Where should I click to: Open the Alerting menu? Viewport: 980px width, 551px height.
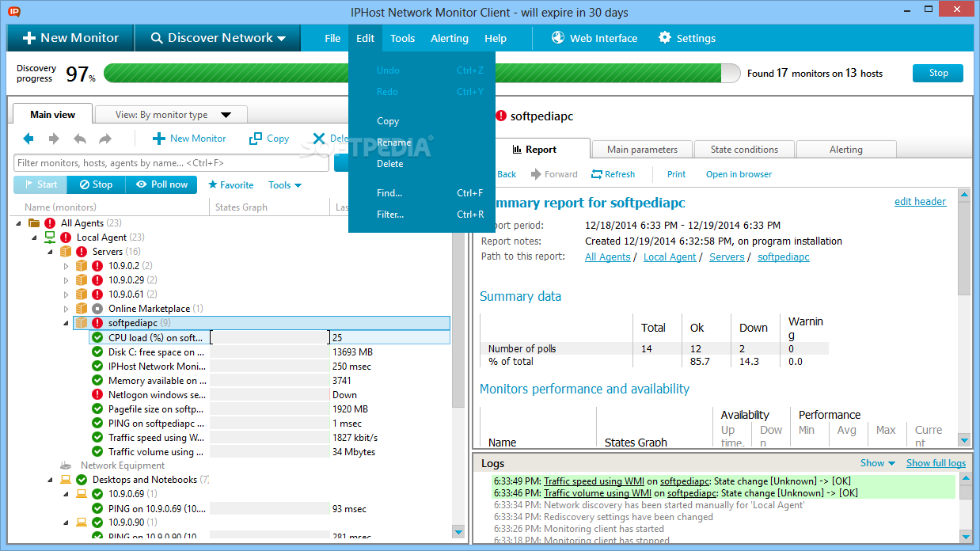[450, 38]
